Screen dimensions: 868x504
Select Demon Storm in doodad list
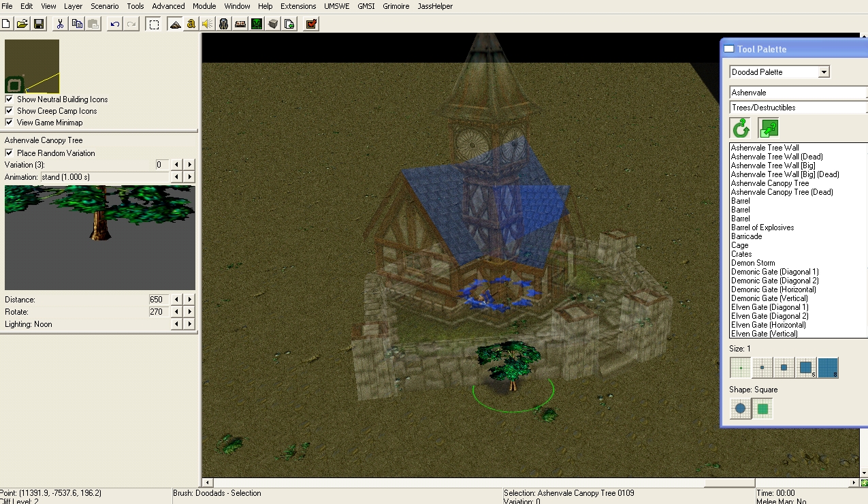(753, 263)
